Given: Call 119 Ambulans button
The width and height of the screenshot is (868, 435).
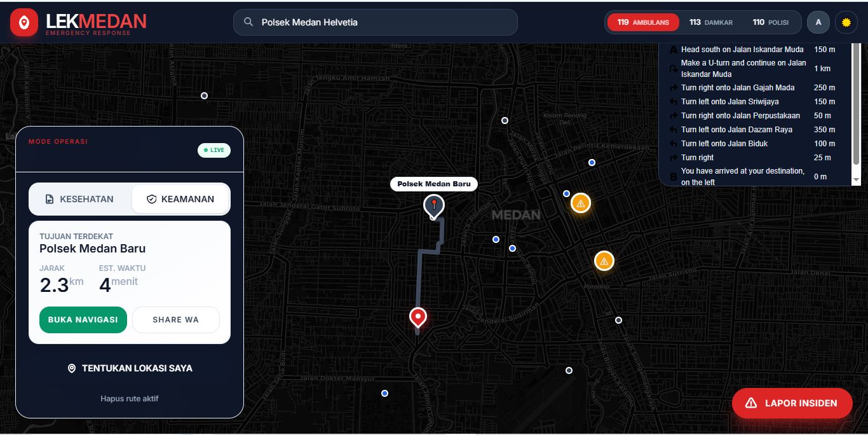Looking at the screenshot, I should 643,22.
